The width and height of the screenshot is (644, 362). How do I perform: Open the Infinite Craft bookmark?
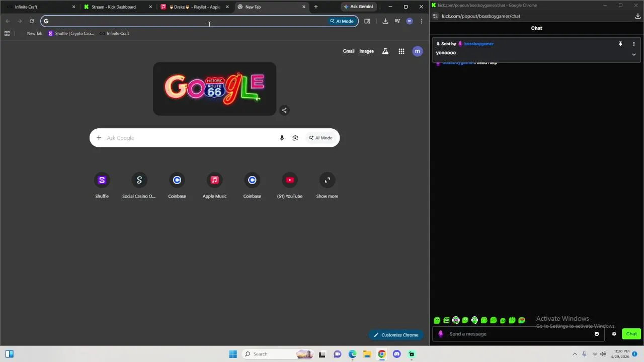tap(114, 34)
